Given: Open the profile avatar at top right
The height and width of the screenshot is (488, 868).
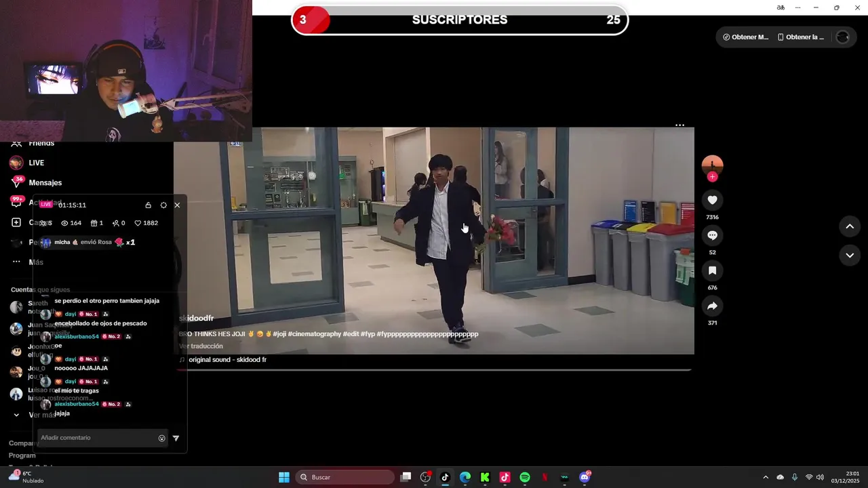Looking at the screenshot, I should point(843,37).
